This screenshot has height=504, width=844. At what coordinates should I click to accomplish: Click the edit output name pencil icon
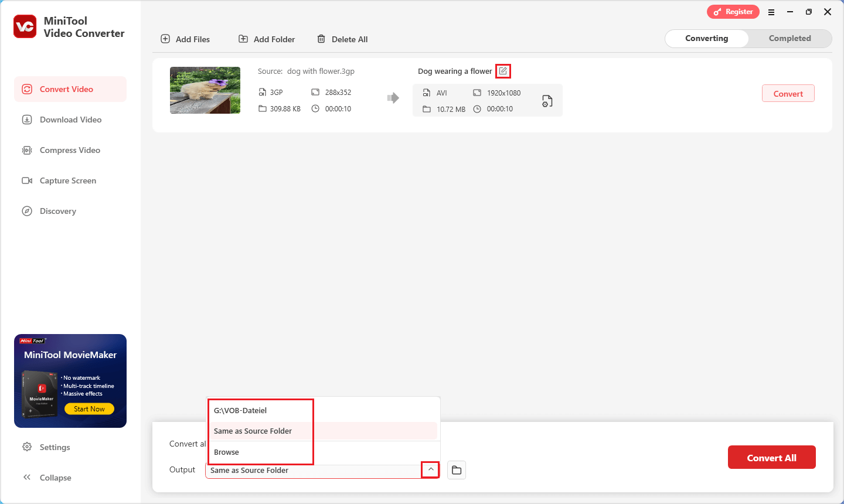(503, 71)
